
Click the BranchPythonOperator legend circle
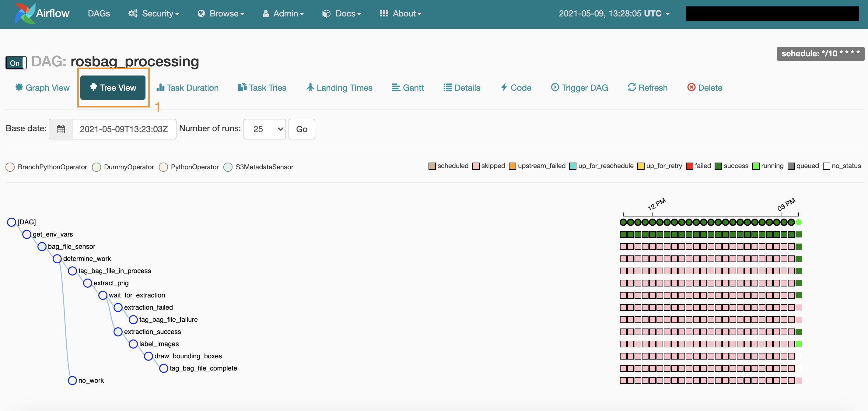[x=10, y=167]
